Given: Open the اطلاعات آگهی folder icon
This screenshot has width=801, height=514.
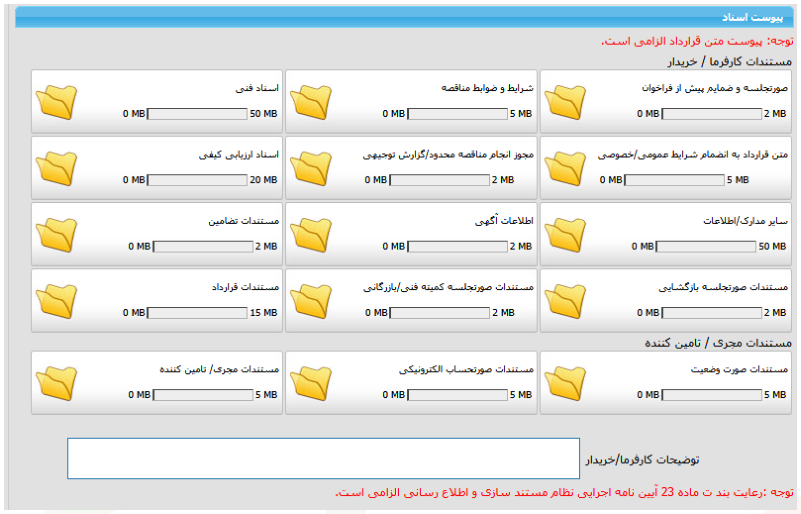Looking at the screenshot, I should pos(311,235).
